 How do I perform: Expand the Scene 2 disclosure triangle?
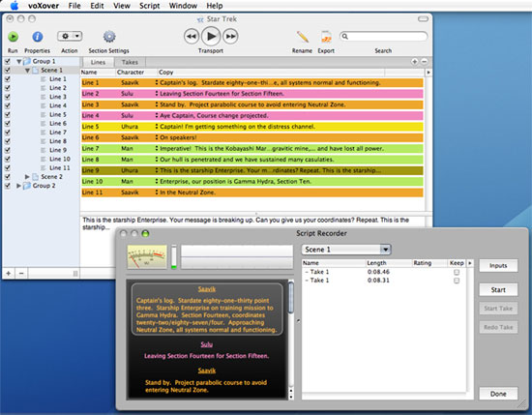[27, 177]
